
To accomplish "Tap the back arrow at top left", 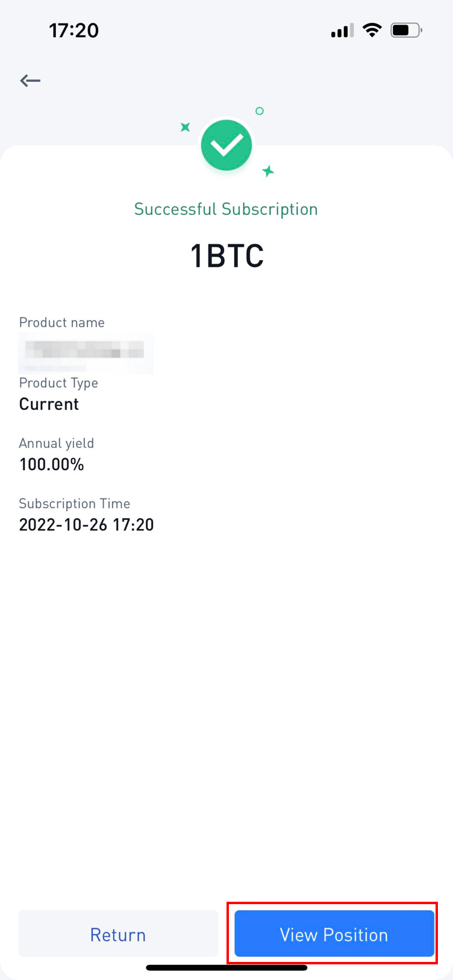I will click(x=30, y=80).
